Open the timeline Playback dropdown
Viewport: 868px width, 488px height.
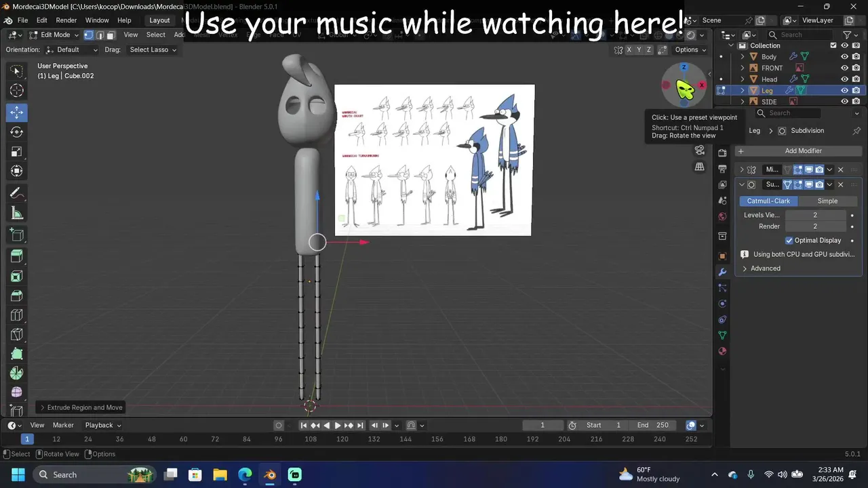pyautogui.click(x=103, y=425)
